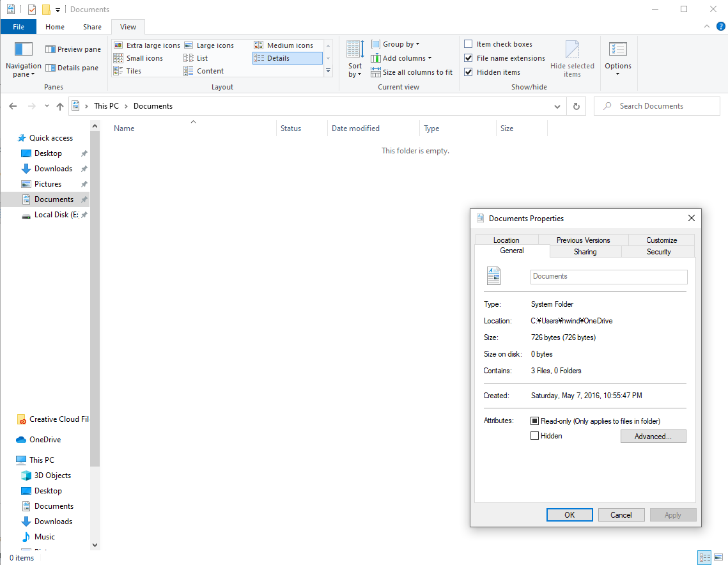This screenshot has height=565, width=728.
Task: Open the Home ribbon tab
Action: coord(55,27)
